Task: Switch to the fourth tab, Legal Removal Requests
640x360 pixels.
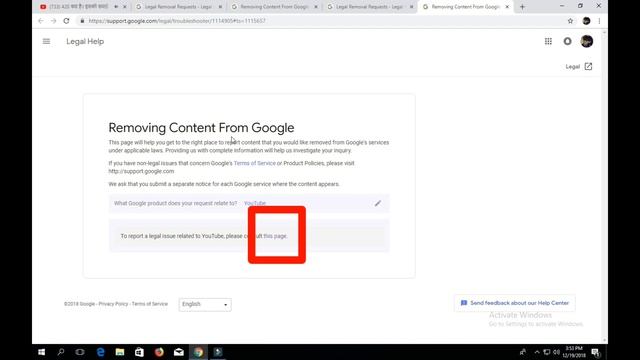Action: pos(370,7)
